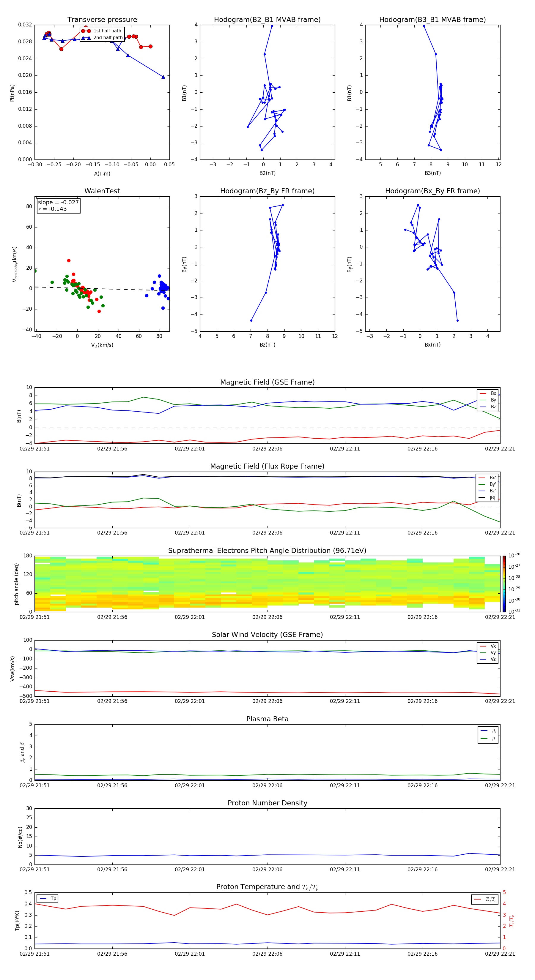535x980 pixels.
Task: Click 'Magnetic Field (Flux Rope Frame)' title
Action: click(267, 467)
